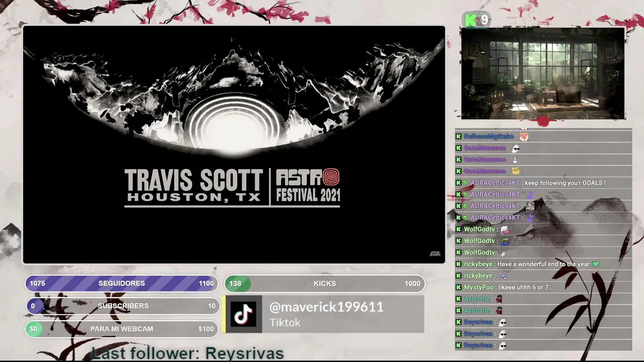Screen dimensions: 644x362
Task: Click verified badge in 'keep following' message row
Action: (465, 183)
